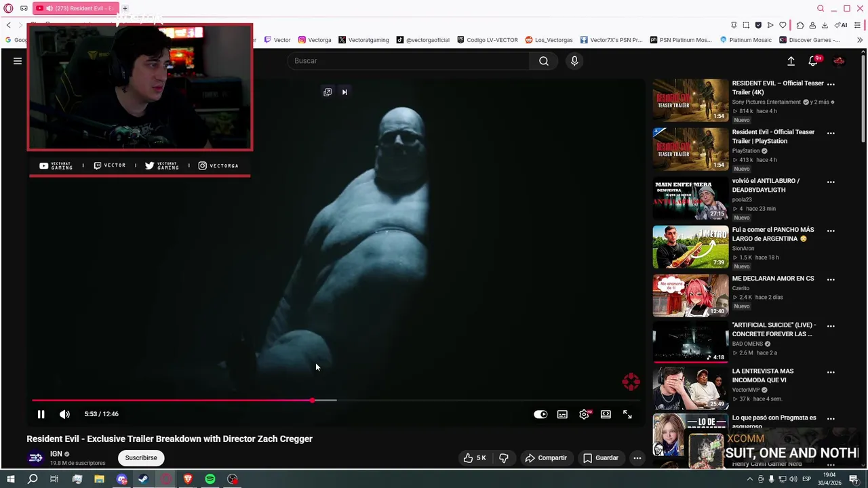Open the Opera ad-blocker shield icon
The width and height of the screenshot is (868, 488).
click(758, 25)
